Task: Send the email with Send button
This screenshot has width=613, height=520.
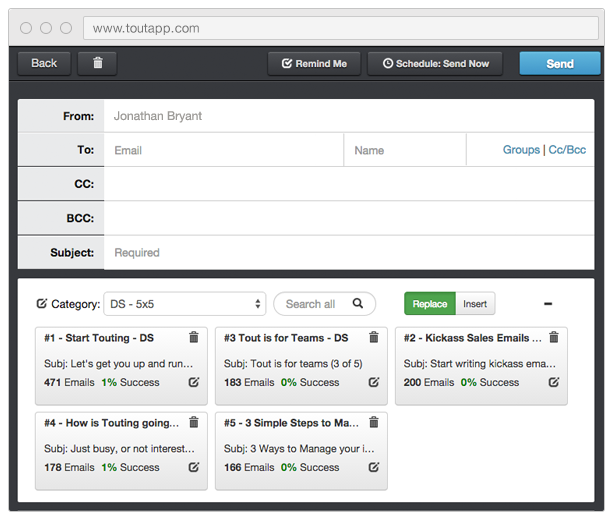Action: [560, 63]
